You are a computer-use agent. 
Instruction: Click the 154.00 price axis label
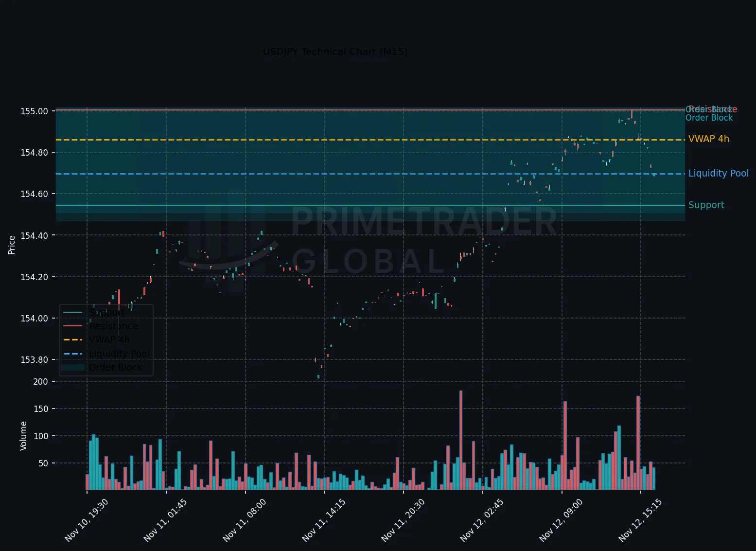(x=34, y=319)
